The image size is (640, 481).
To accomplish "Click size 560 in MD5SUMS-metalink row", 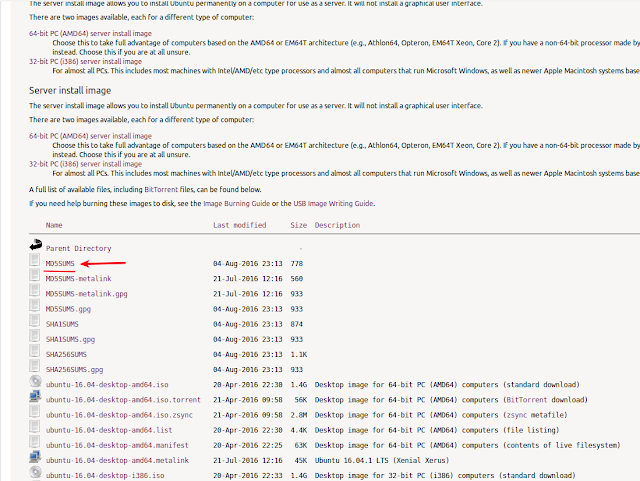I will pyautogui.click(x=297, y=278).
